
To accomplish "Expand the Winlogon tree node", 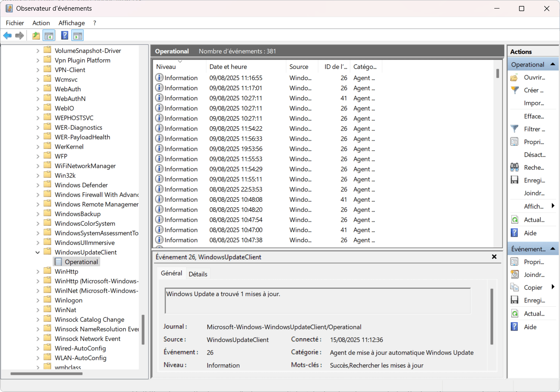I will 38,300.
